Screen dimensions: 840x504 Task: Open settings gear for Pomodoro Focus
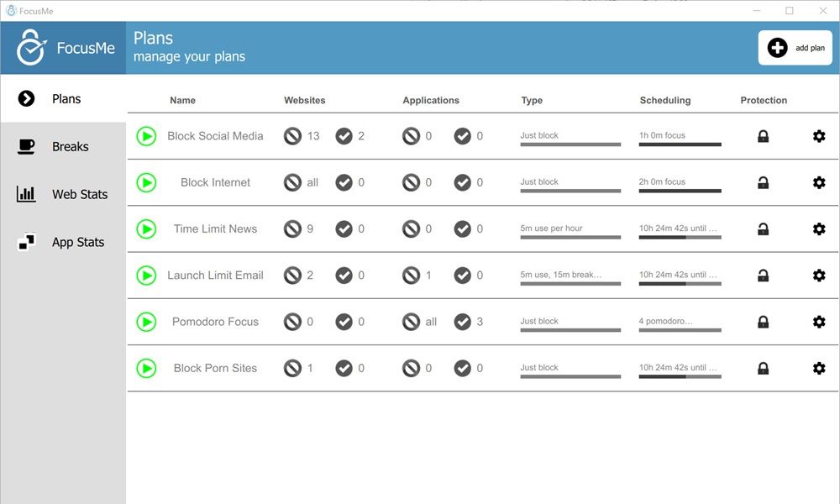point(818,322)
